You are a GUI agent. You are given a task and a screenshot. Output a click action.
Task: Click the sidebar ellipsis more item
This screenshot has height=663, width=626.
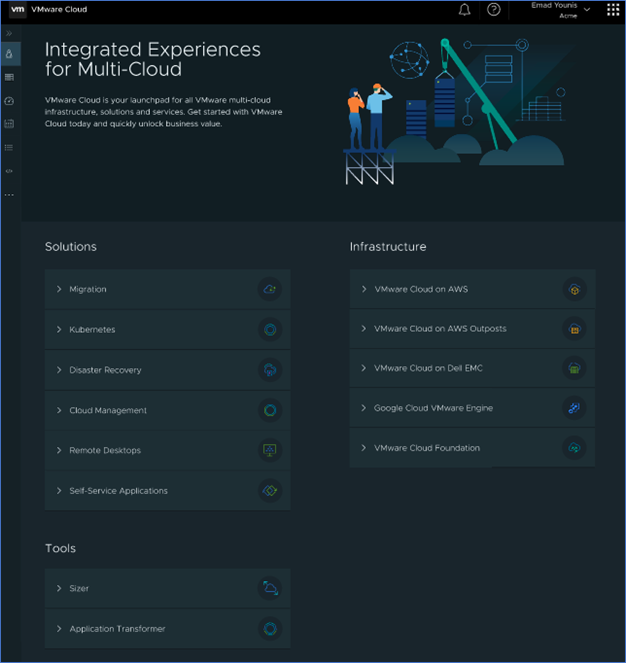pyautogui.click(x=9, y=195)
